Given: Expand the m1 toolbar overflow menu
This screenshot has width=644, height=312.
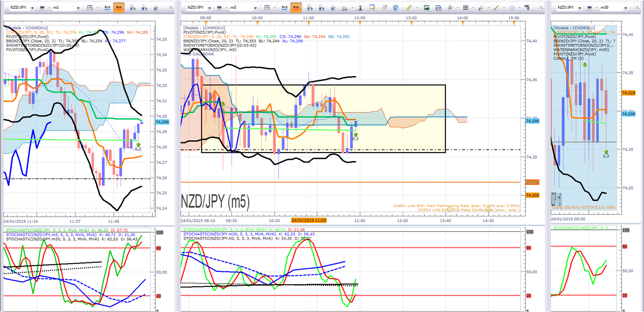Looking at the screenshot, I should tap(171, 8).
